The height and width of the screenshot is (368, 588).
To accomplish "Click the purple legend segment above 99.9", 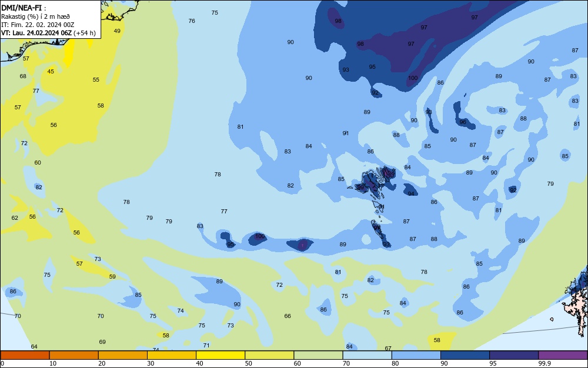I will click(563, 355).
